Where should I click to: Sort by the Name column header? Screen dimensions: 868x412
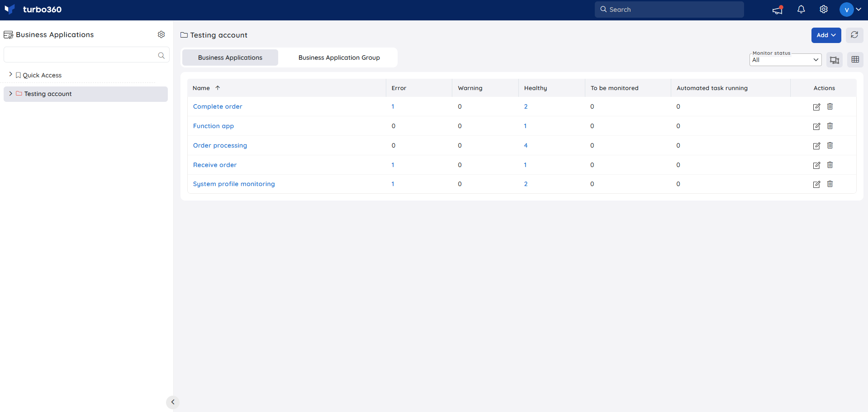pyautogui.click(x=201, y=88)
